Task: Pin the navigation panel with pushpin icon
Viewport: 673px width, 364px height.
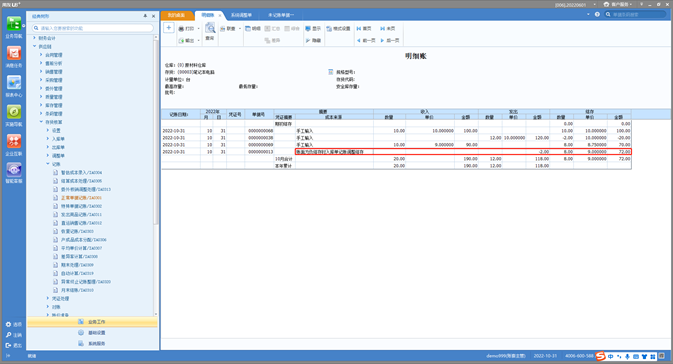Action: click(145, 16)
